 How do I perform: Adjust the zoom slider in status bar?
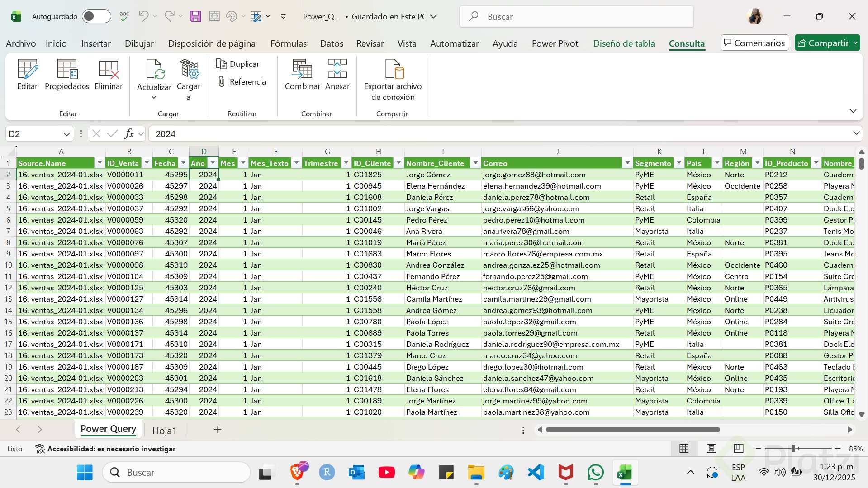click(x=793, y=449)
